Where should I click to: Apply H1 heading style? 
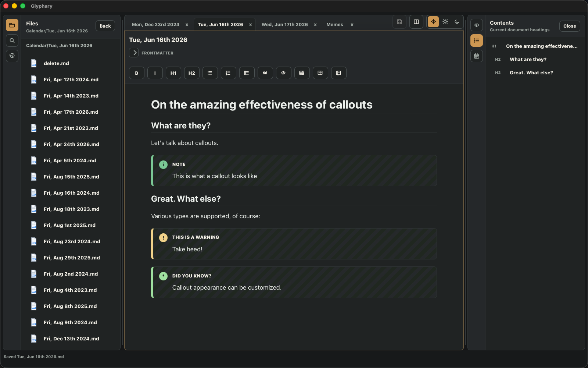(x=173, y=73)
